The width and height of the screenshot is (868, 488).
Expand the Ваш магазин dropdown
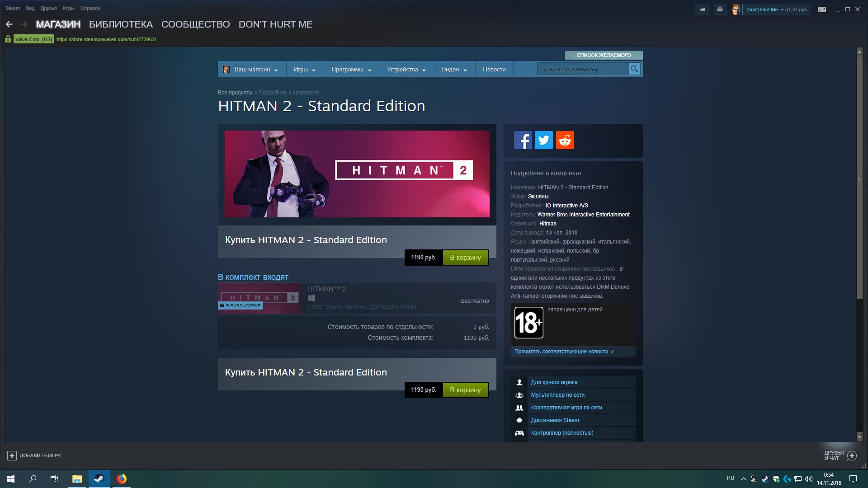coord(252,70)
